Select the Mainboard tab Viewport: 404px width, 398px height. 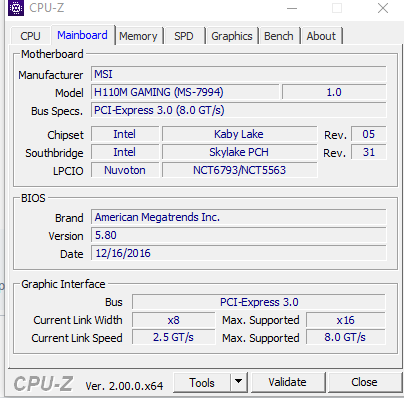pyautogui.click(x=82, y=35)
